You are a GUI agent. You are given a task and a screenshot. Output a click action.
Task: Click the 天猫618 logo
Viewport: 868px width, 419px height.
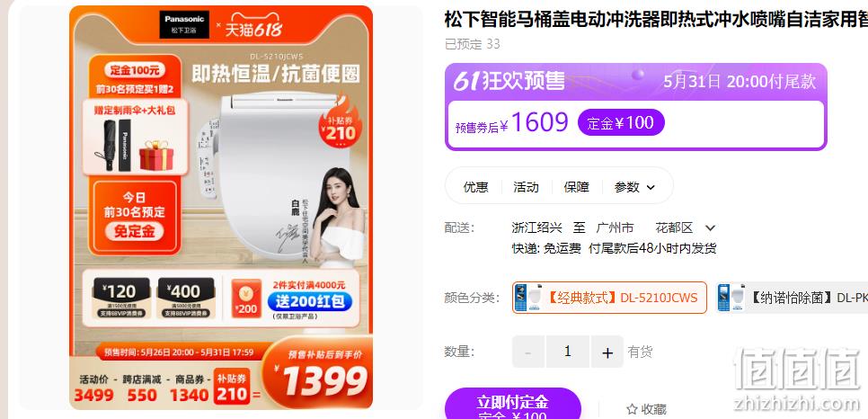point(253,29)
